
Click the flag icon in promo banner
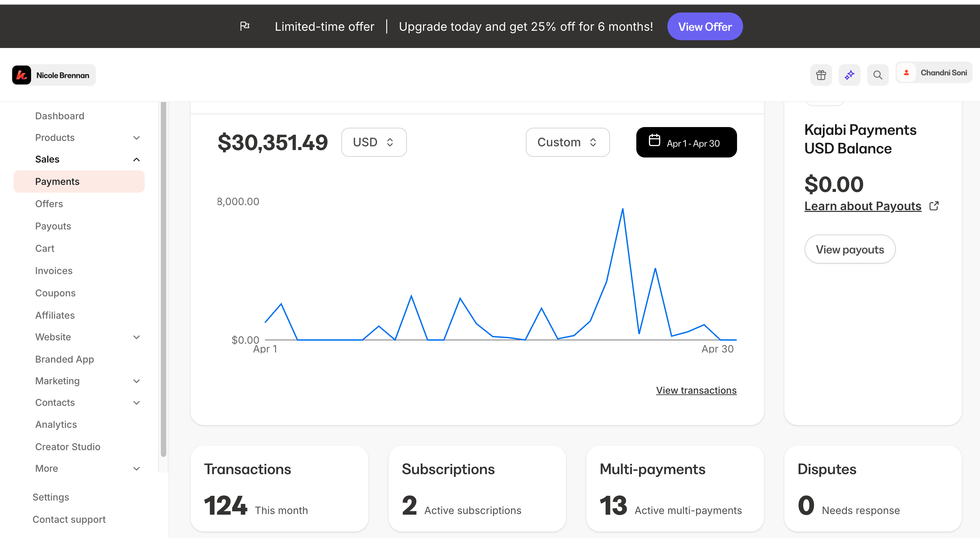point(245,26)
